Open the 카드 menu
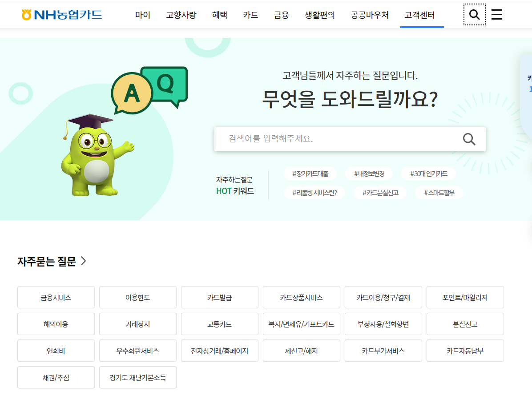 click(x=250, y=15)
